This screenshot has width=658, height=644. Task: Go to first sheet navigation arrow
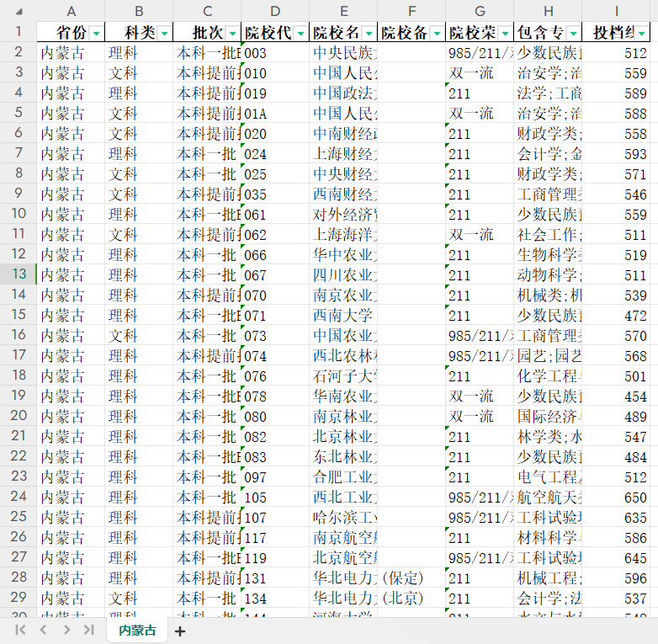(x=20, y=630)
